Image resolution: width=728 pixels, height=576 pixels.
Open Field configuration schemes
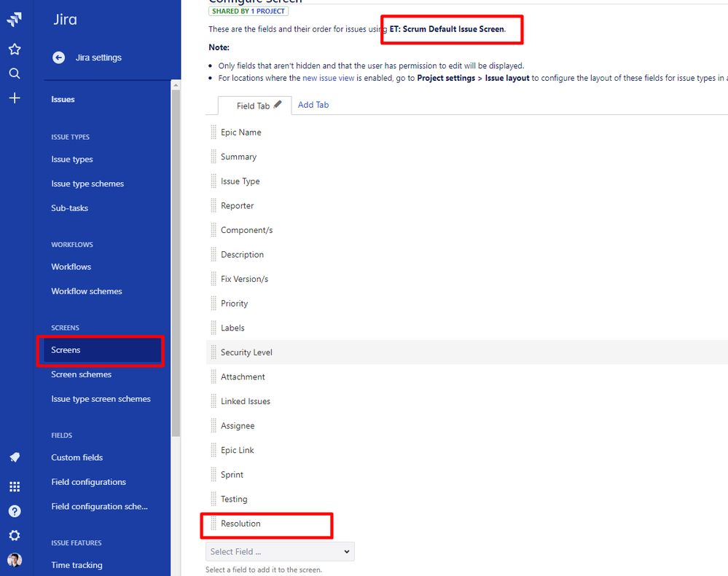[x=99, y=506]
